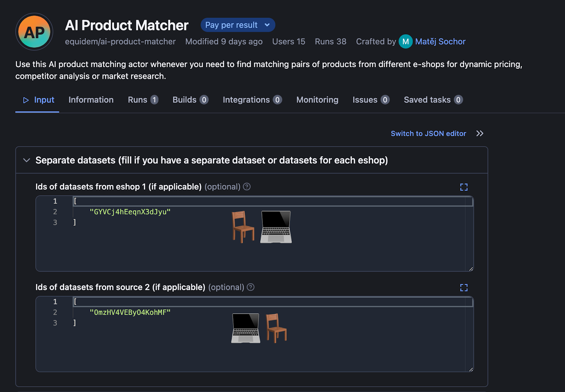Open the Saved tasks dropdown counter
Viewport: 565px width, 392px height.
pyautogui.click(x=458, y=100)
